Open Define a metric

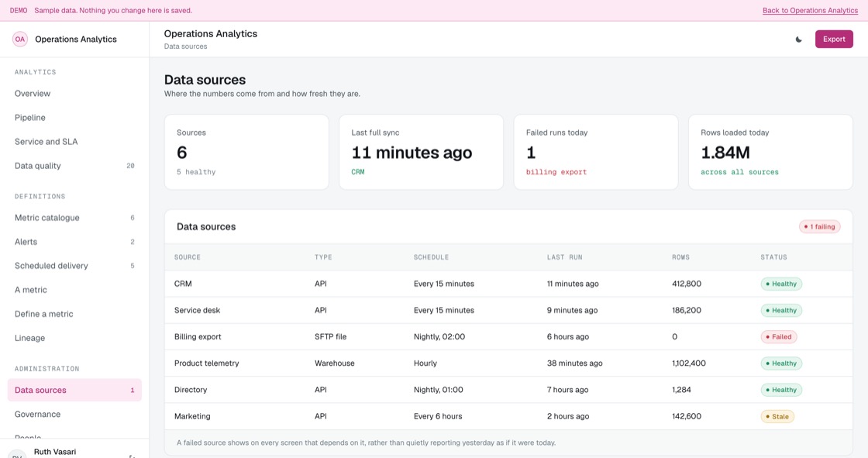pyautogui.click(x=74, y=314)
